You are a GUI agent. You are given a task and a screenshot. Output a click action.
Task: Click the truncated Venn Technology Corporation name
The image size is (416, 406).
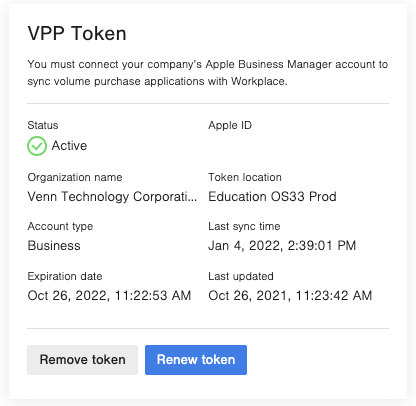pos(112,196)
